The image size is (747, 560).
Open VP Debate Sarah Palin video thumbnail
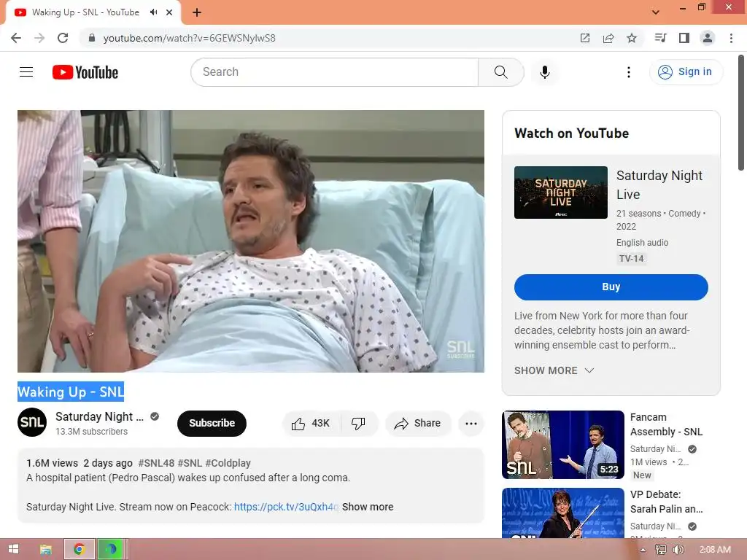[562, 513]
